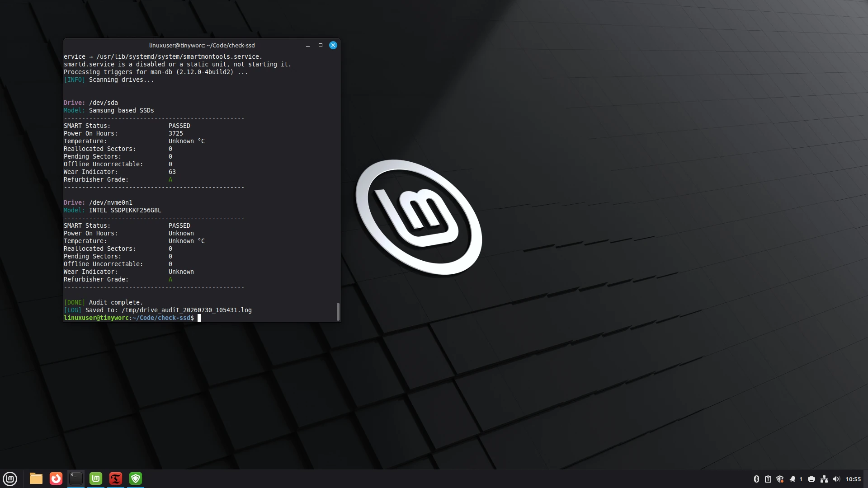Screen dimensions: 868x488
Task: Open the shield update tray icon
Action: pyautogui.click(x=780, y=479)
